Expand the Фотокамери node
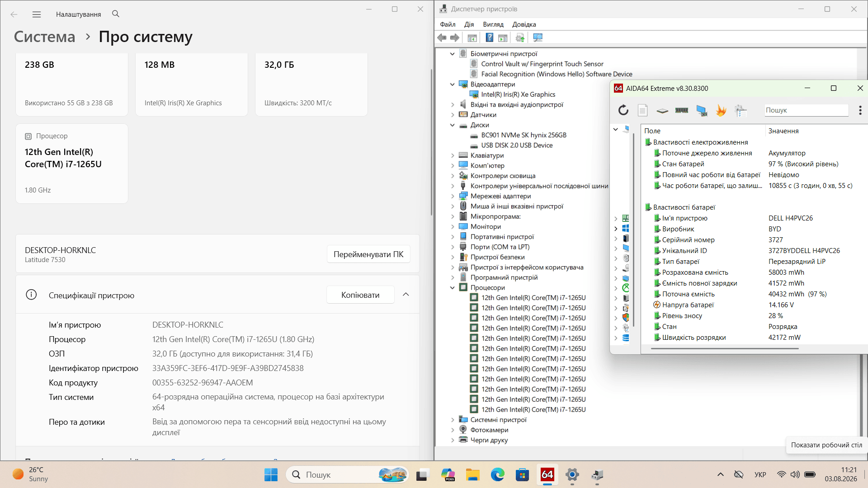Viewport: 868px width, 488px height. (453, 430)
